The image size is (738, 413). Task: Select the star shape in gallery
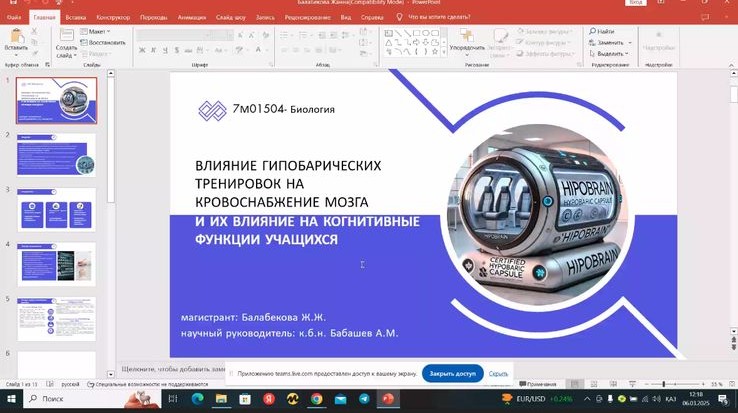pos(434,51)
